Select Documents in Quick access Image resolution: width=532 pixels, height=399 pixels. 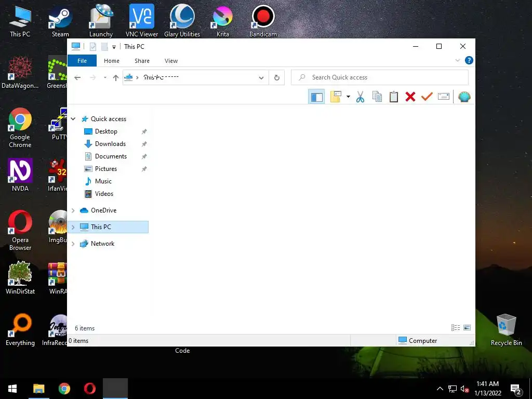(111, 156)
